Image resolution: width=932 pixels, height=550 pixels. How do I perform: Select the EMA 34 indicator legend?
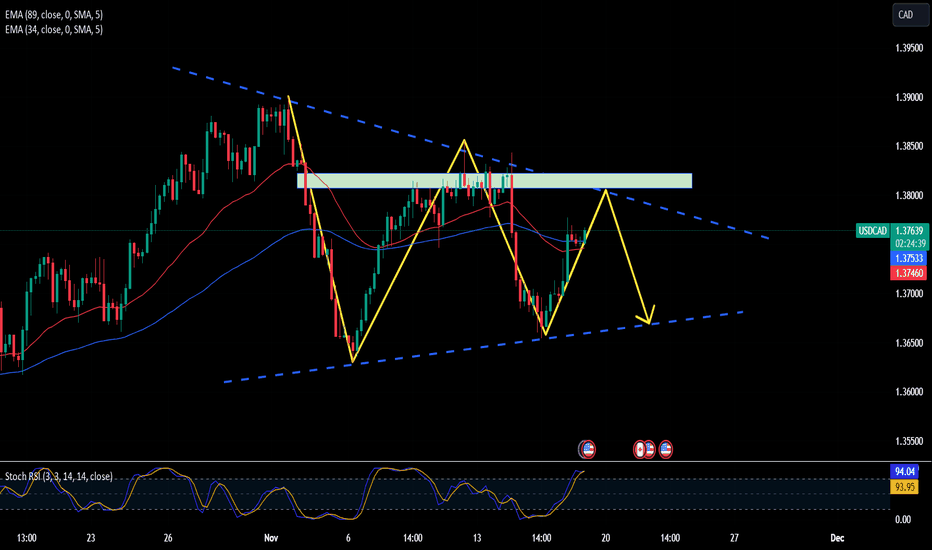click(x=54, y=29)
